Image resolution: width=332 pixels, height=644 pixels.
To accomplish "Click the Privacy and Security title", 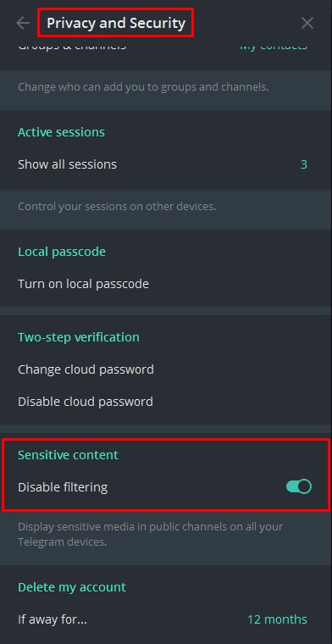I will tap(116, 23).
